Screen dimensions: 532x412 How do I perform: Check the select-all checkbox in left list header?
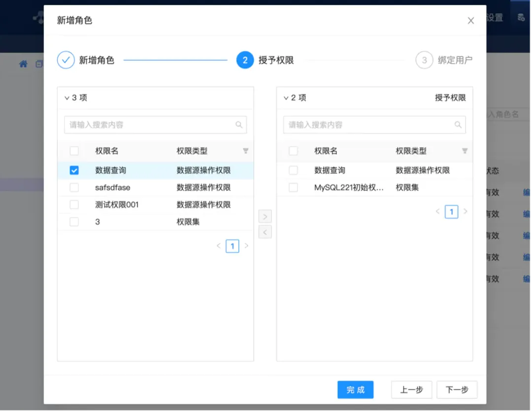[74, 151]
